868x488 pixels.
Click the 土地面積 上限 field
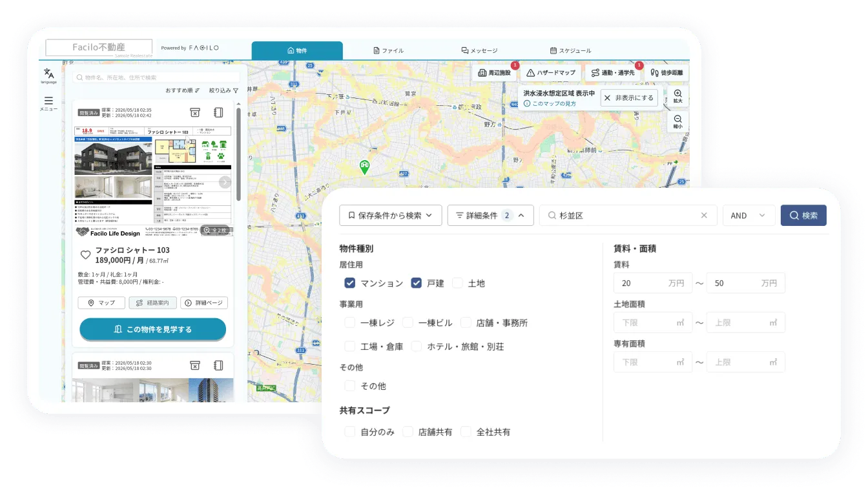pos(746,322)
